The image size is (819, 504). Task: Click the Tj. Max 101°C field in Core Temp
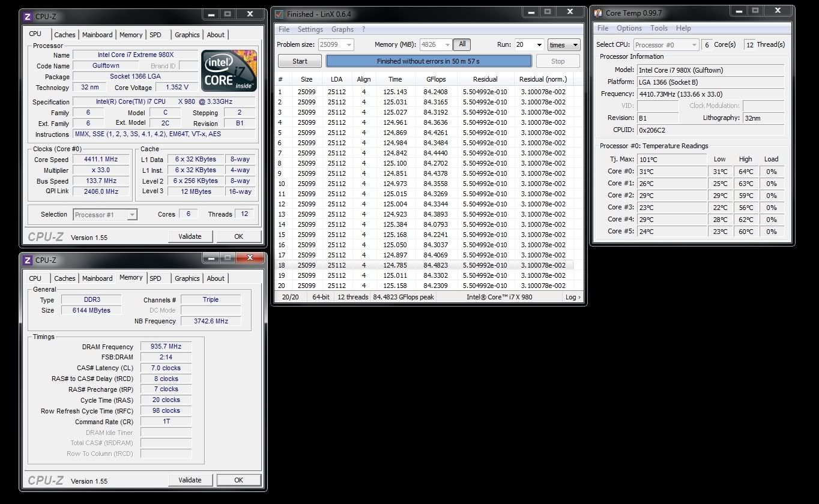(x=671, y=160)
